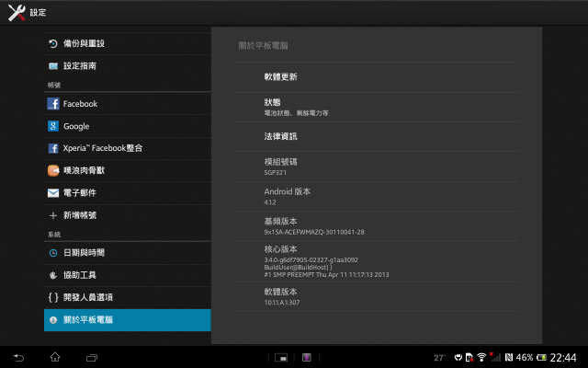Click the Android 版本 row
The width and height of the screenshot is (588, 368).
(x=377, y=196)
